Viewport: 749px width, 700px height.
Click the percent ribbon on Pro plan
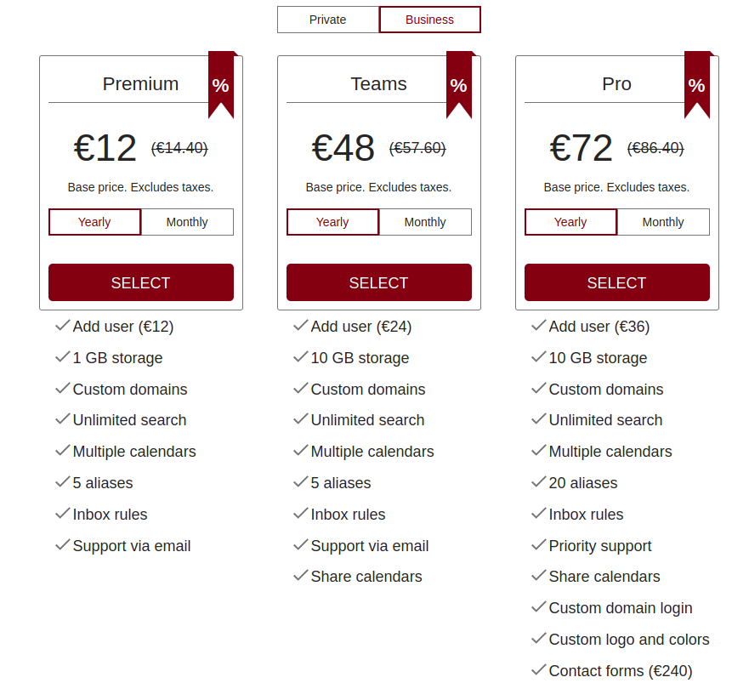[697, 84]
